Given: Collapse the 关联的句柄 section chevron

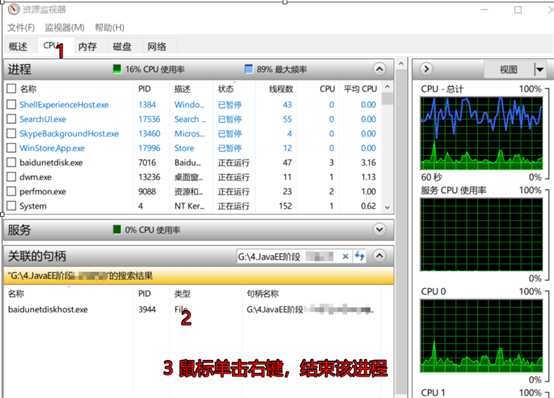Looking at the screenshot, I should point(379,256).
